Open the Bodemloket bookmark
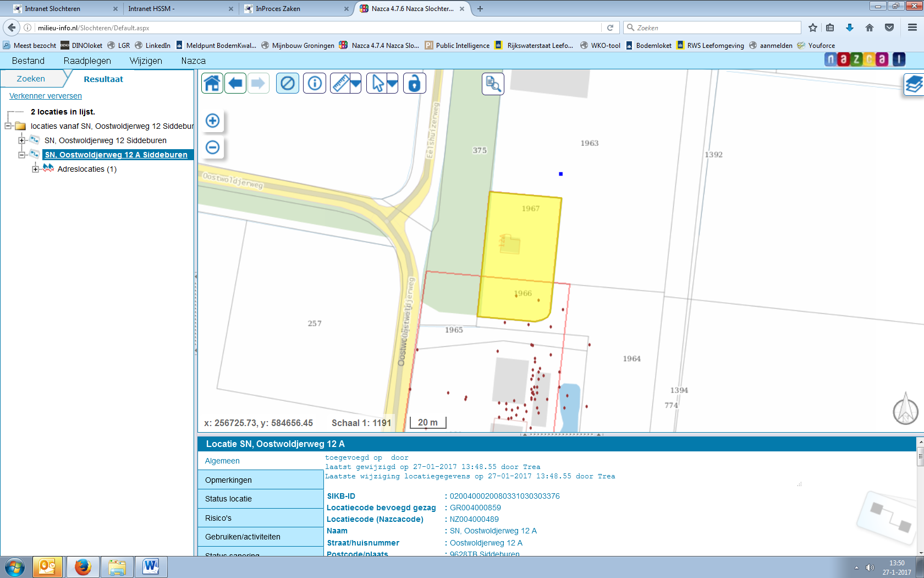The image size is (924, 578). [648, 46]
